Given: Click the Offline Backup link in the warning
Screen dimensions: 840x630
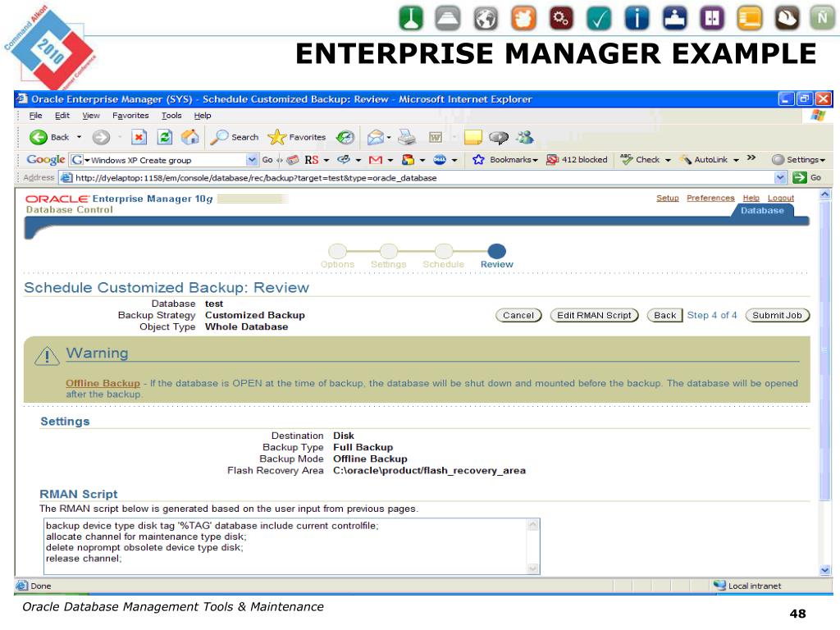Looking at the screenshot, I should (x=103, y=383).
